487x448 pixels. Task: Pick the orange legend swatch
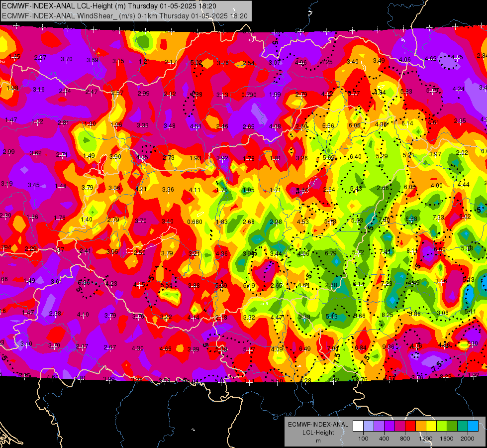421,426
